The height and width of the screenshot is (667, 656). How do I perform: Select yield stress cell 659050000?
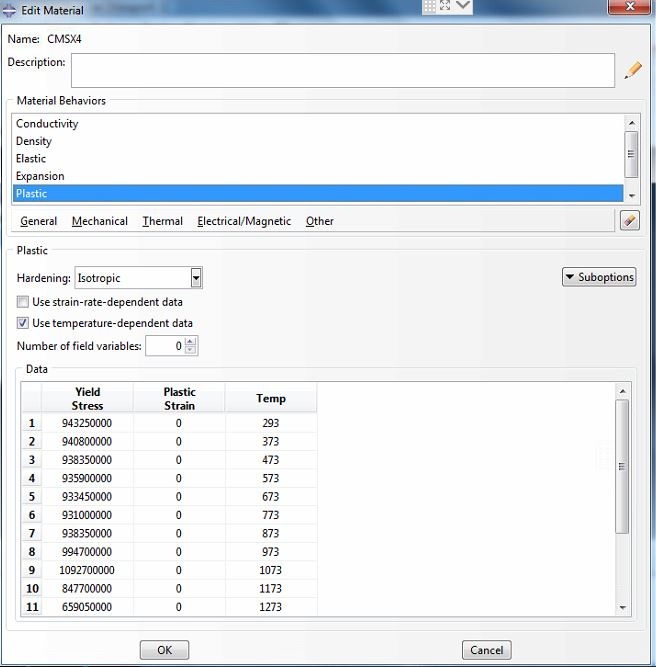pyautogui.click(x=87, y=607)
